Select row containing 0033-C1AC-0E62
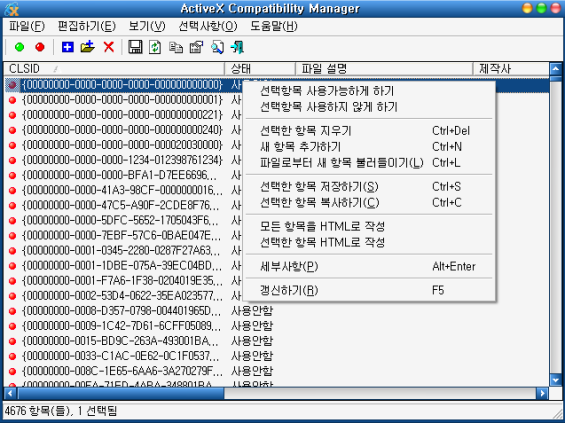The image size is (565, 423). pos(277,356)
